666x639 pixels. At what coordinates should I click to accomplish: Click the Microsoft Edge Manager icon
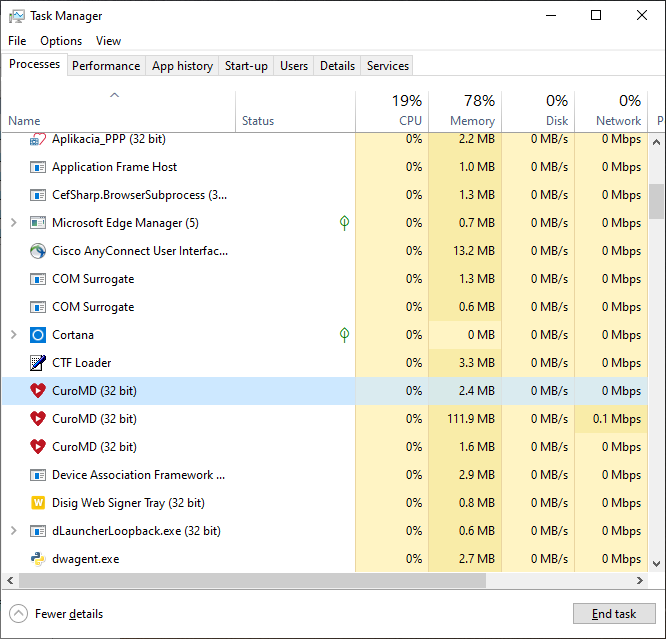point(38,223)
